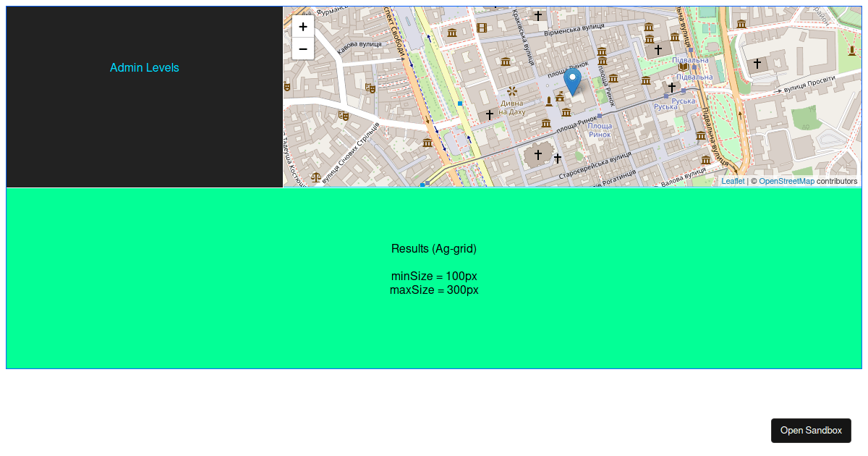Select the Admin Levels heading
868x456 pixels.
pos(145,67)
